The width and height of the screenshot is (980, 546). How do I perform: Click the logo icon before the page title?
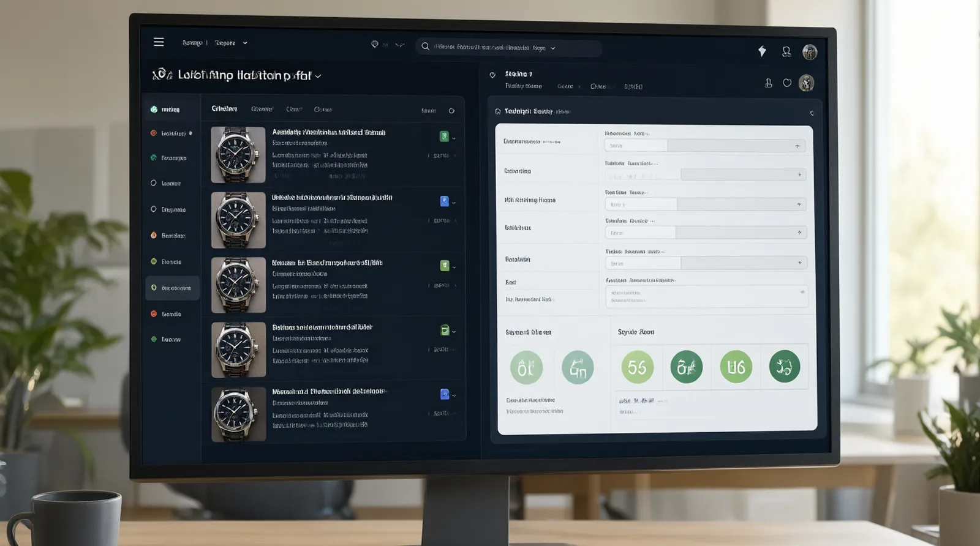(x=162, y=75)
